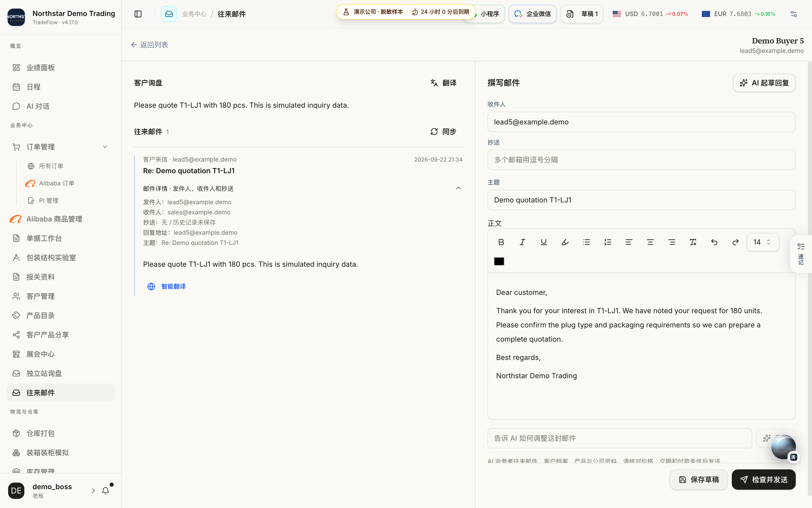Open the font size 14 selector
Viewport: 812px width, 508px height.
(x=763, y=242)
